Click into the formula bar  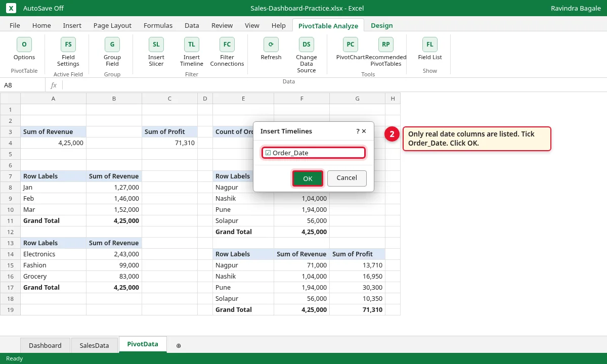click(x=334, y=85)
